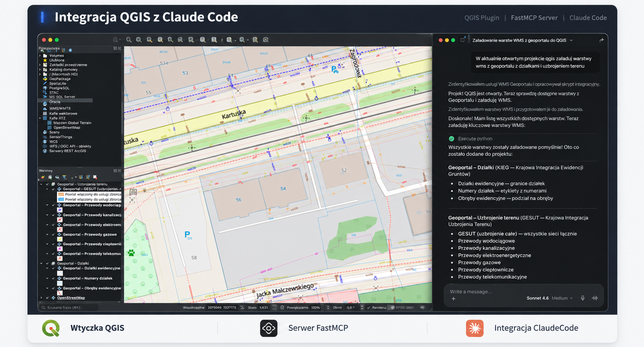The image size is (644, 347).
Task: Click the Sonnet 4.6 model selector
Action: (538, 298)
